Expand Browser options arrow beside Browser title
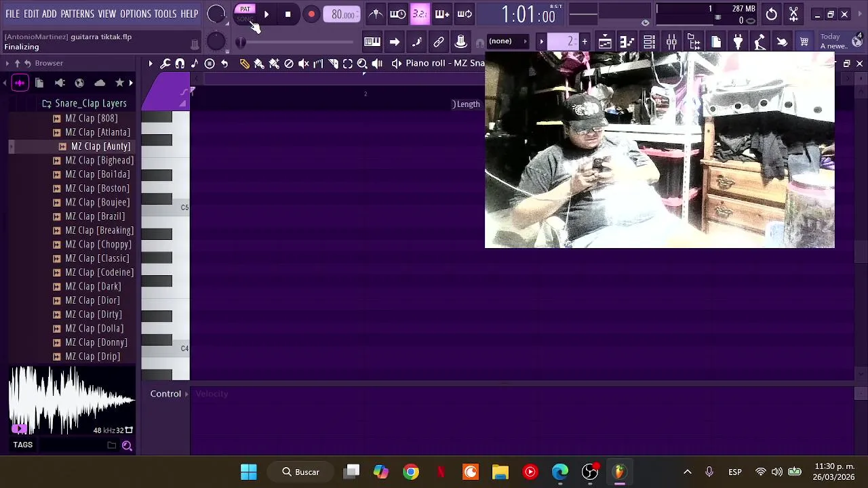868x488 pixels. (7, 63)
